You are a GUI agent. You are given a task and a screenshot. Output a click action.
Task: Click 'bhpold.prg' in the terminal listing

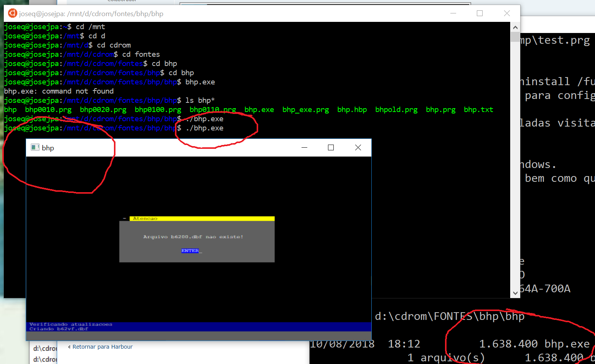[x=396, y=110]
